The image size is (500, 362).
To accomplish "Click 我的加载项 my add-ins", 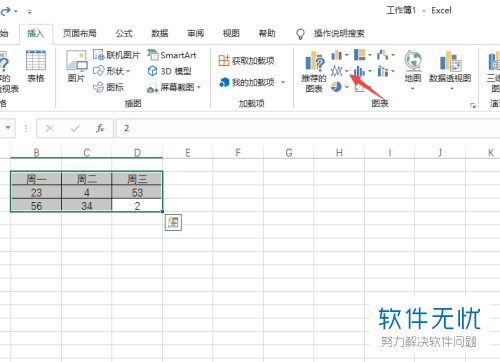I will 247,82.
